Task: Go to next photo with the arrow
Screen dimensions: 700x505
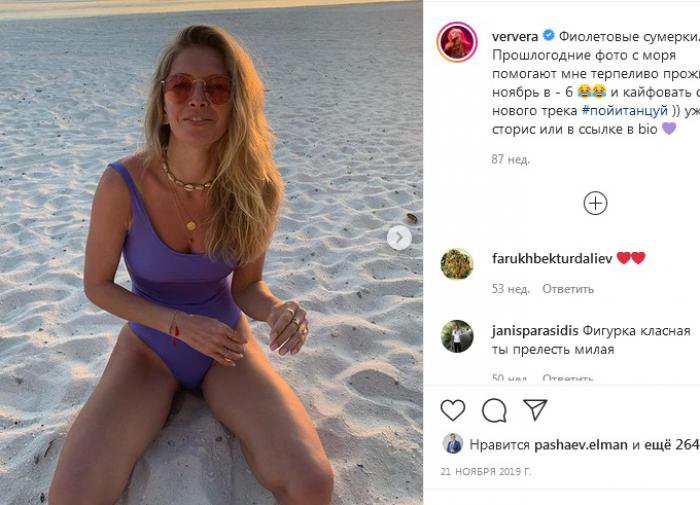Action: coord(399,238)
